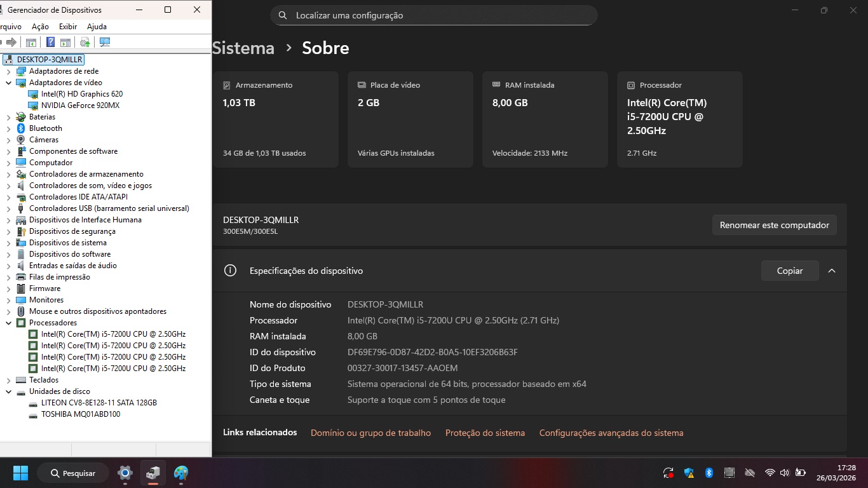Open the Settings gear icon on the taskbar
The image size is (868, 488).
pyautogui.click(x=125, y=473)
